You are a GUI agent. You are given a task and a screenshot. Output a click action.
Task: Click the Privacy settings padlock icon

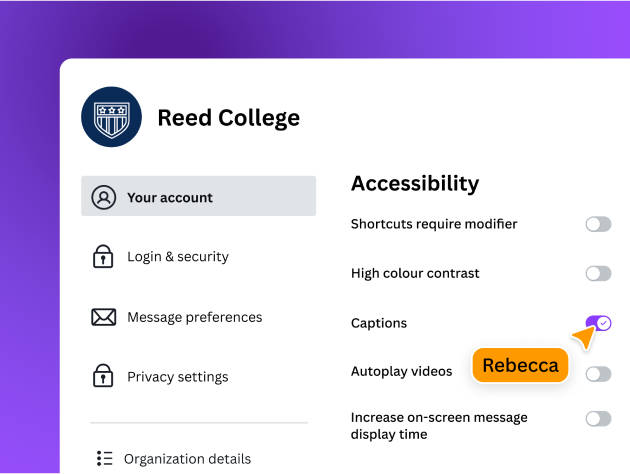tap(103, 377)
